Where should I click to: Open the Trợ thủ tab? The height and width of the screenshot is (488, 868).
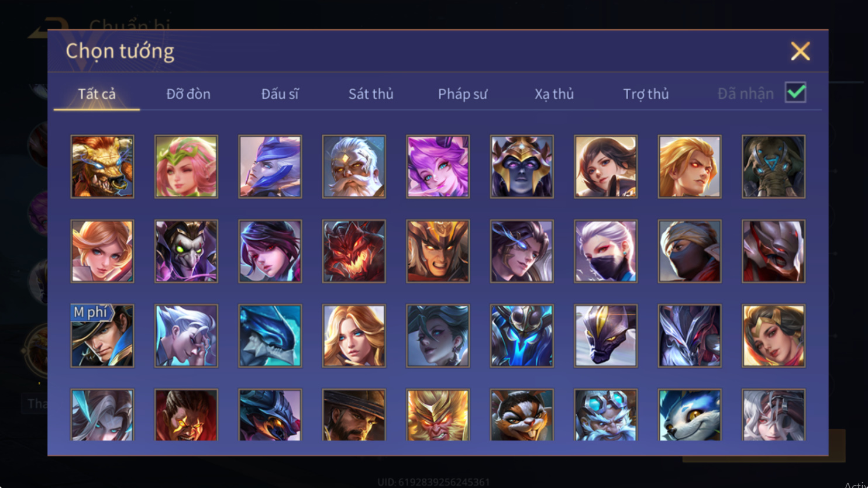(x=646, y=94)
